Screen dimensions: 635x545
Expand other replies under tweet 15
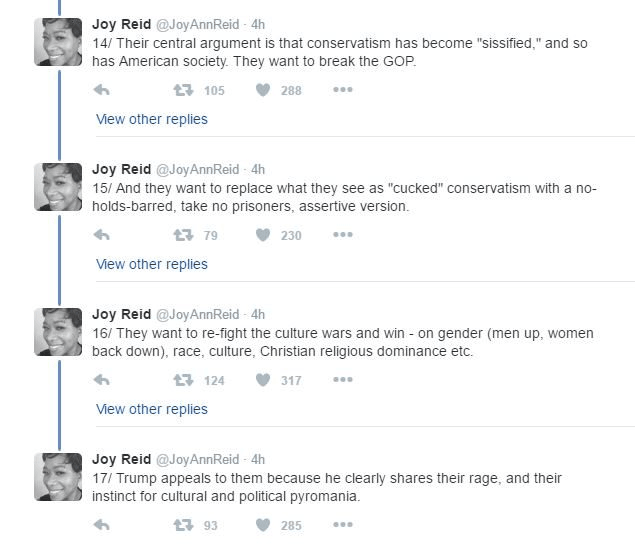151,264
